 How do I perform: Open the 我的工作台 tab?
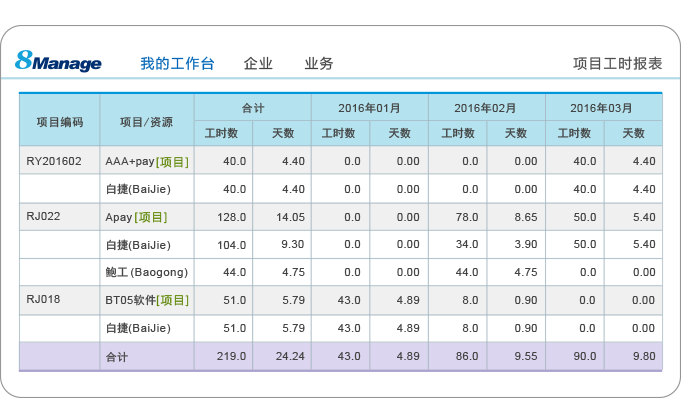pos(177,63)
